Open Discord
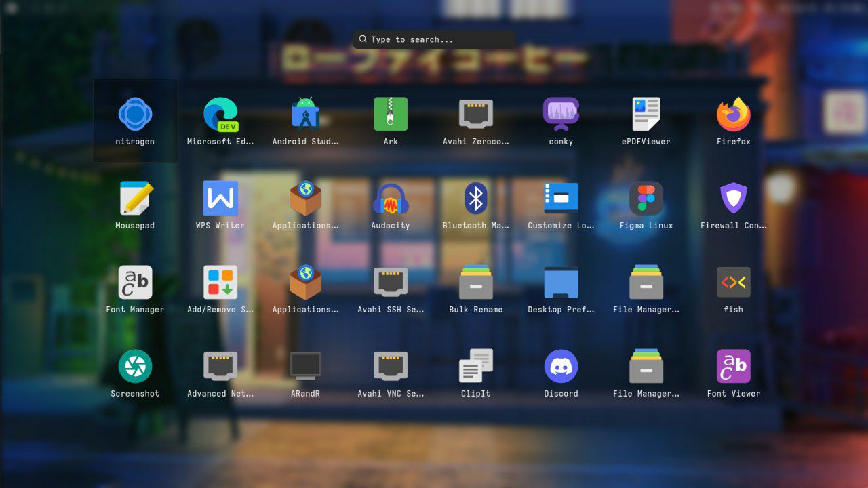Image resolution: width=868 pixels, height=488 pixels. click(x=561, y=373)
